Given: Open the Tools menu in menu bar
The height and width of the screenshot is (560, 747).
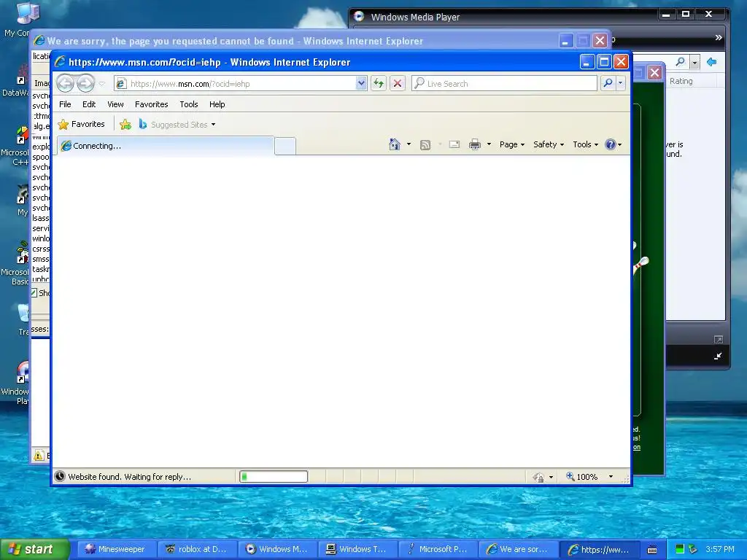Looking at the screenshot, I should click(189, 104).
